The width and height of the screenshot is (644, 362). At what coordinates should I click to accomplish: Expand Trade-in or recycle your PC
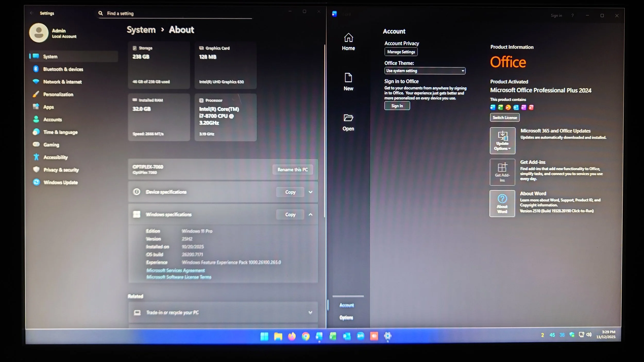coord(310,312)
